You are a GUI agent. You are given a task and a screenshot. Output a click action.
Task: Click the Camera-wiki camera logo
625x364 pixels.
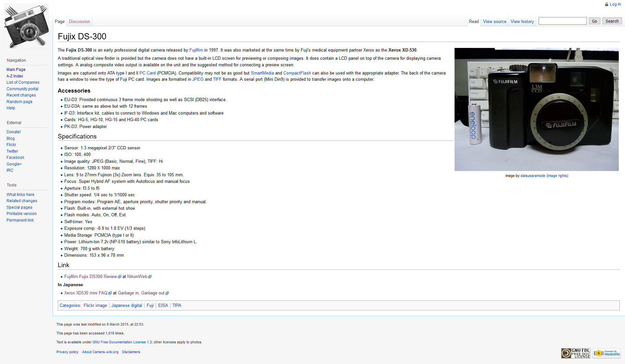pos(26,27)
